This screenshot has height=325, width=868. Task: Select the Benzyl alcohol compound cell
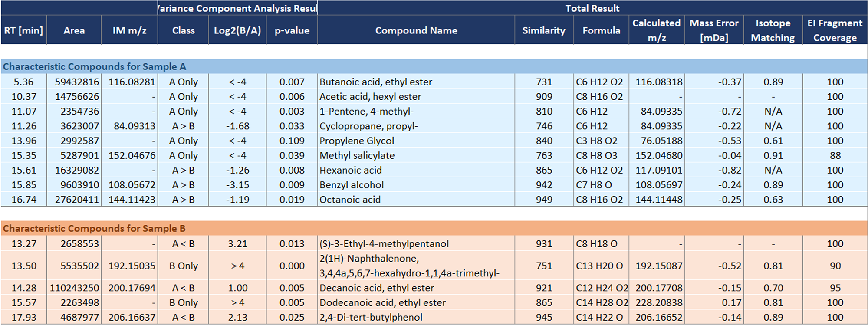352,185
